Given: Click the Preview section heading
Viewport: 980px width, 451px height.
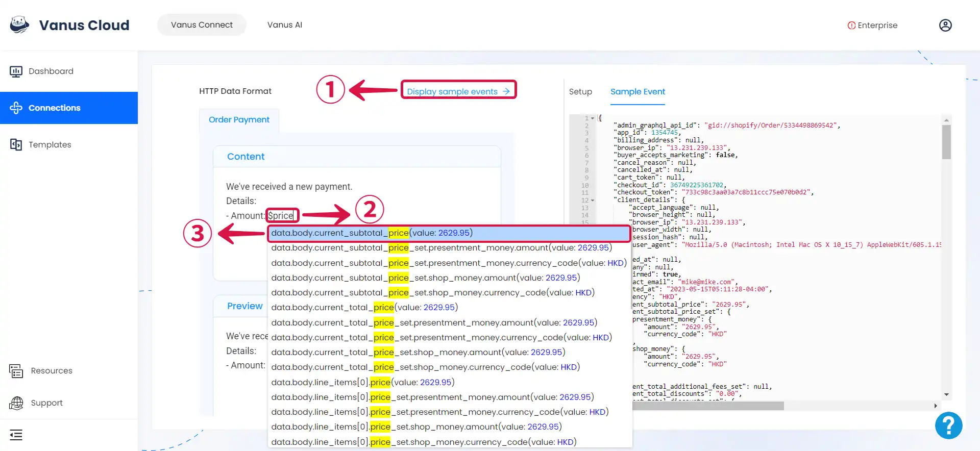Looking at the screenshot, I should pos(244,306).
